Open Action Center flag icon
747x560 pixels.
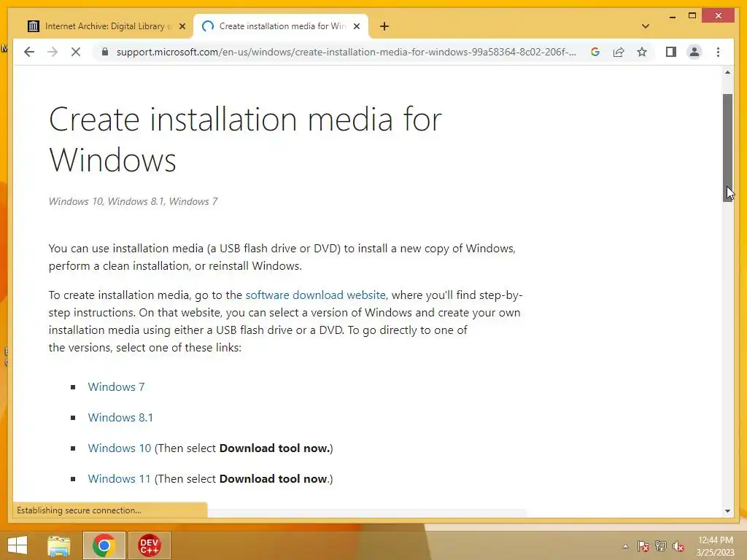tap(643, 546)
